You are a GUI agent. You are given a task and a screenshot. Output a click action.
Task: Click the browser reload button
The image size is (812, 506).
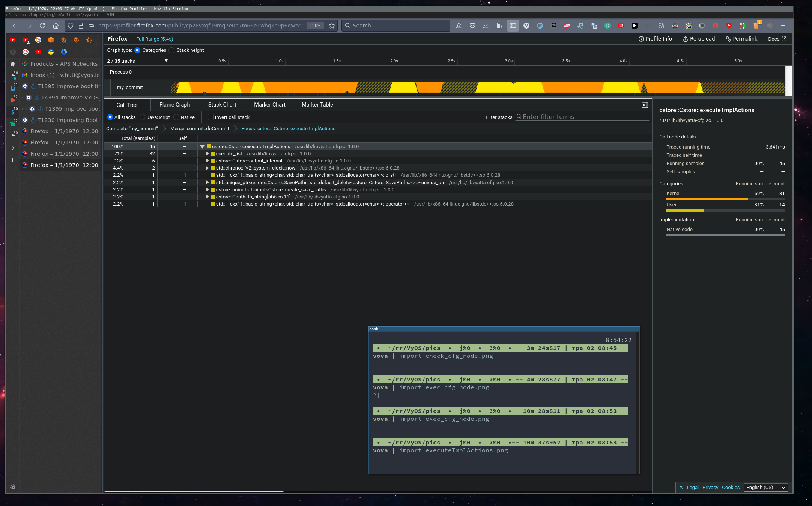(x=42, y=26)
